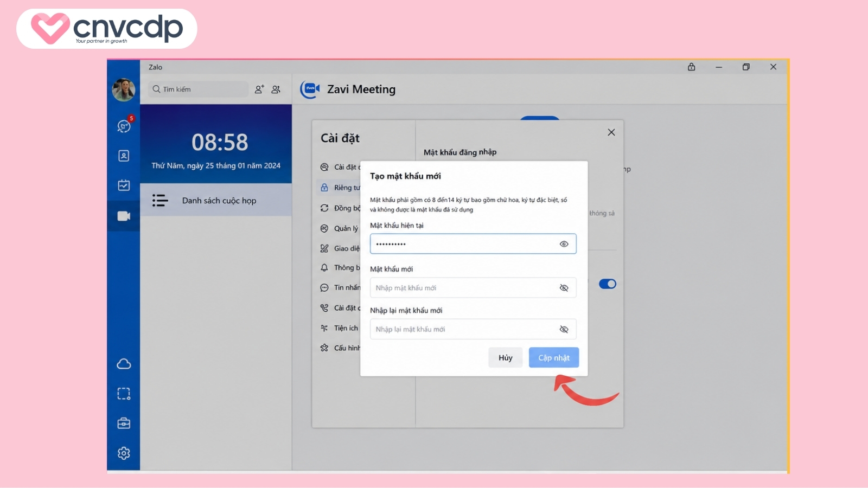Image resolution: width=868 pixels, height=488 pixels.
Task: Click the add friend icon
Action: tap(259, 89)
